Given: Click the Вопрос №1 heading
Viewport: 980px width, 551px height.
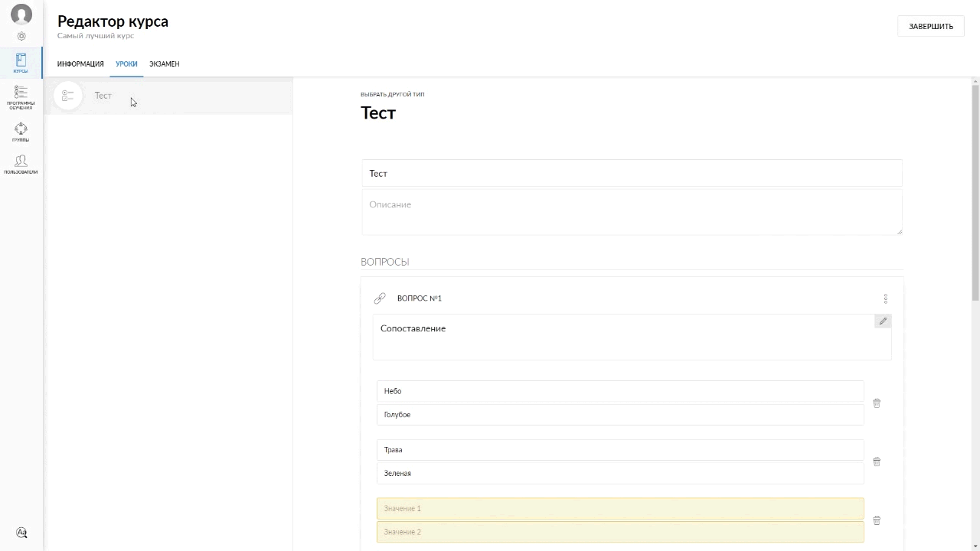Looking at the screenshot, I should pos(420,298).
